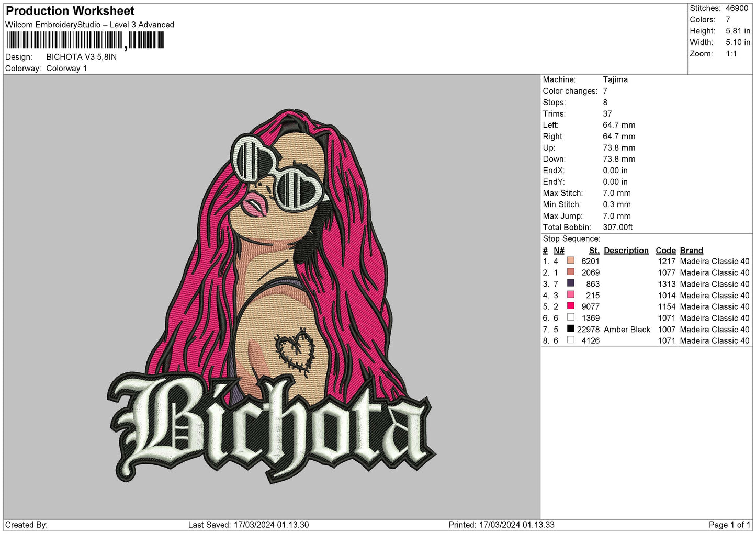Select the Amber Black color swatch
Viewport: 756px width, 534px height.
tap(570, 329)
